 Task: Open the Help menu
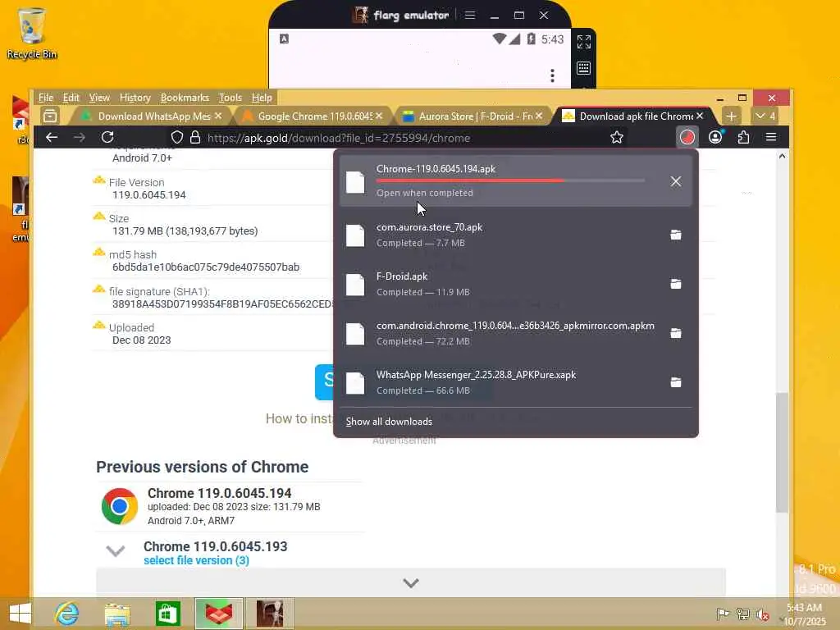click(x=262, y=98)
